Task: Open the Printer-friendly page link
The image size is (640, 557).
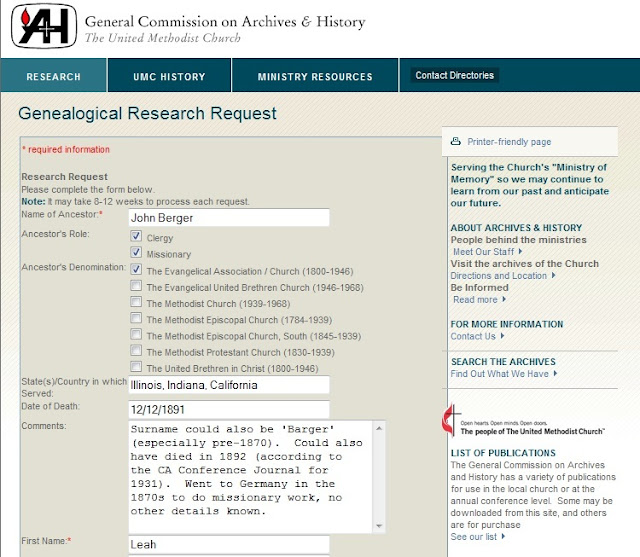Action: 509,142
